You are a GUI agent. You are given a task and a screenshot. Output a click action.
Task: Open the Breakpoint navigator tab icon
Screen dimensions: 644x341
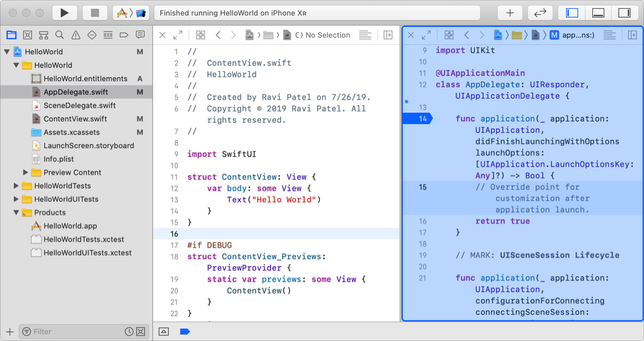[x=124, y=35]
